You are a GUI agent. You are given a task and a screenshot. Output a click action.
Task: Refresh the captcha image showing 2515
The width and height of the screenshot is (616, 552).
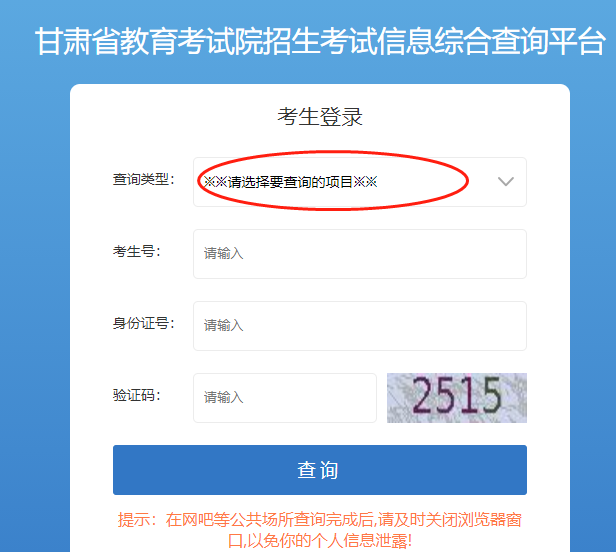(456, 398)
